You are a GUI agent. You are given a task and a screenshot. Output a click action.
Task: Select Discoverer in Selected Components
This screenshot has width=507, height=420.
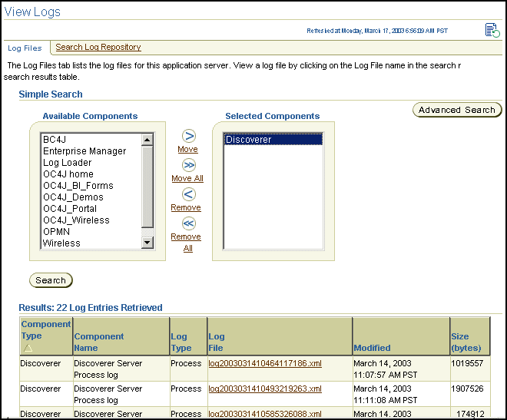click(273, 140)
